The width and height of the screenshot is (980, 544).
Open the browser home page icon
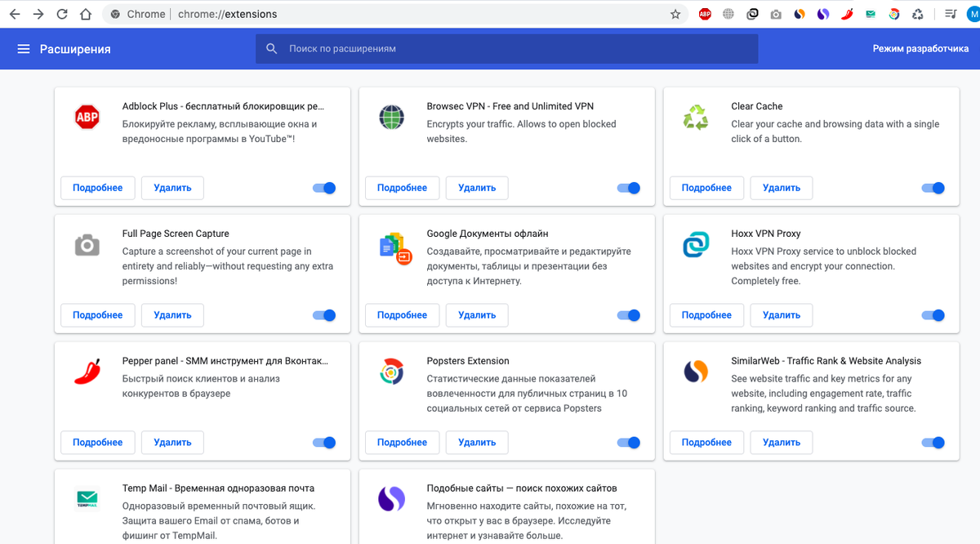click(86, 14)
